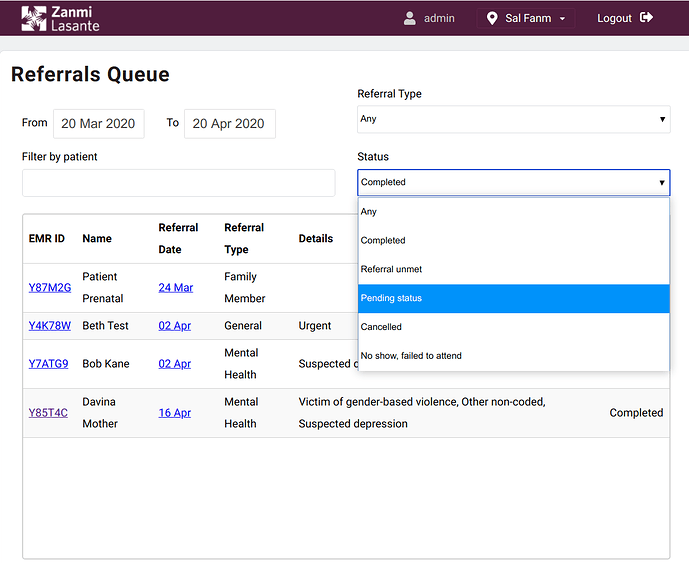Choose No show, failed to attend
689x563 pixels.
(x=514, y=356)
